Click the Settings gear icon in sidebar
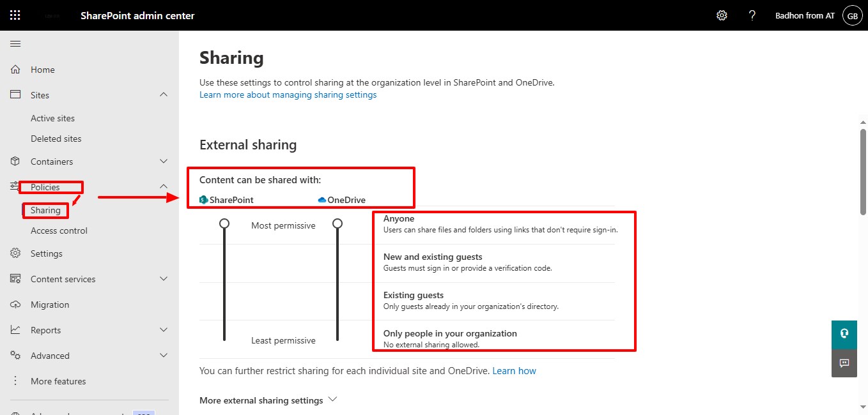Screen dimensions: 868x415 [15, 253]
